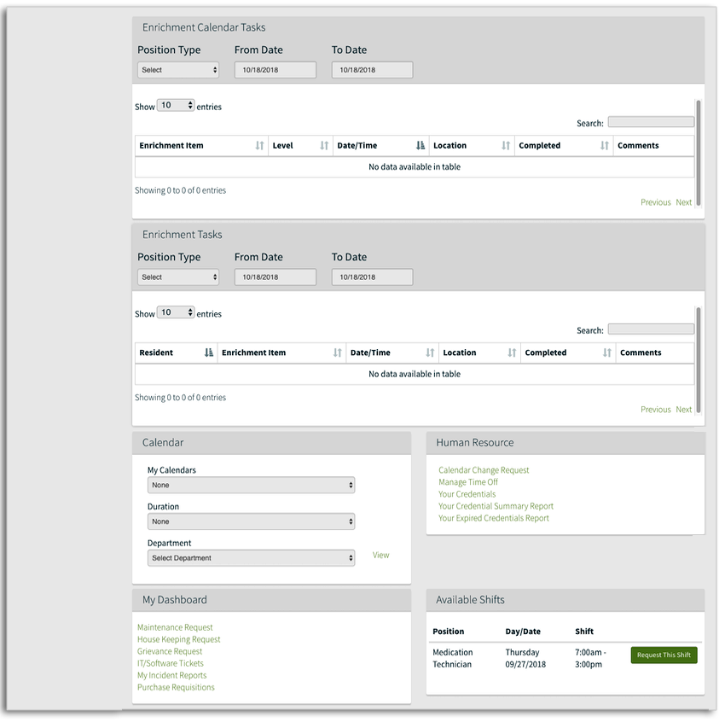
Task: Sort the Completed column in Enrichment Tasks
Action: (x=607, y=352)
